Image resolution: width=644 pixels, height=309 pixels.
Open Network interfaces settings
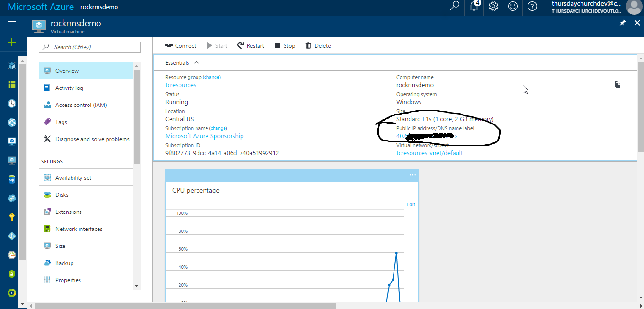coord(79,229)
